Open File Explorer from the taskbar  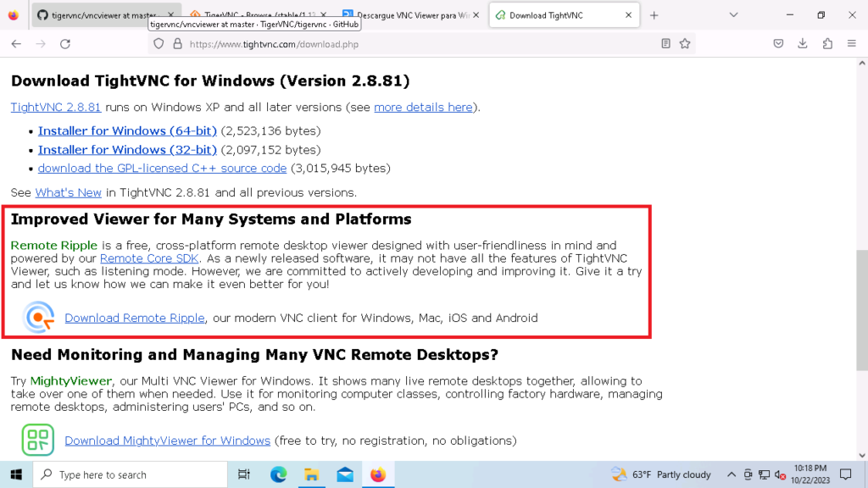312,474
